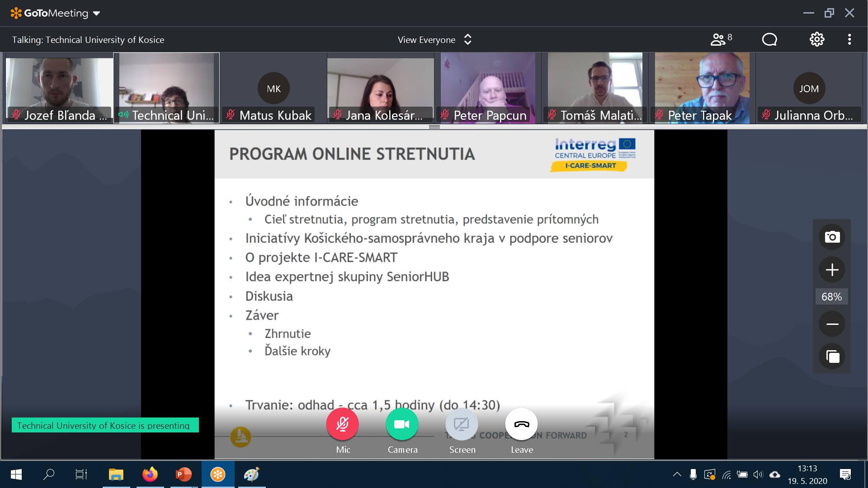Turn off your camera
This screenshot has height=488, width=868.
tap(402, 424)
